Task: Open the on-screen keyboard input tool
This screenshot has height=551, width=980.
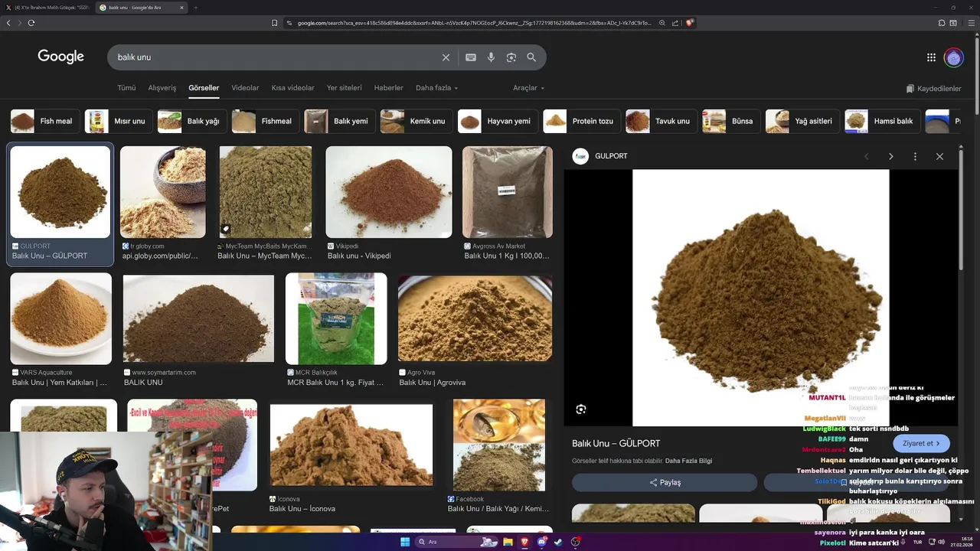Action: pos(471,57)
